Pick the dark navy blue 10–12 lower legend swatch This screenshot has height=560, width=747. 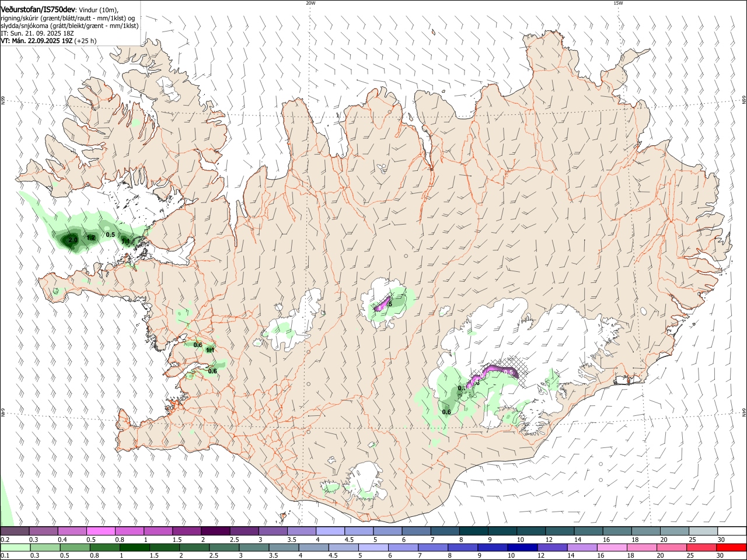[x=522, y=547]
